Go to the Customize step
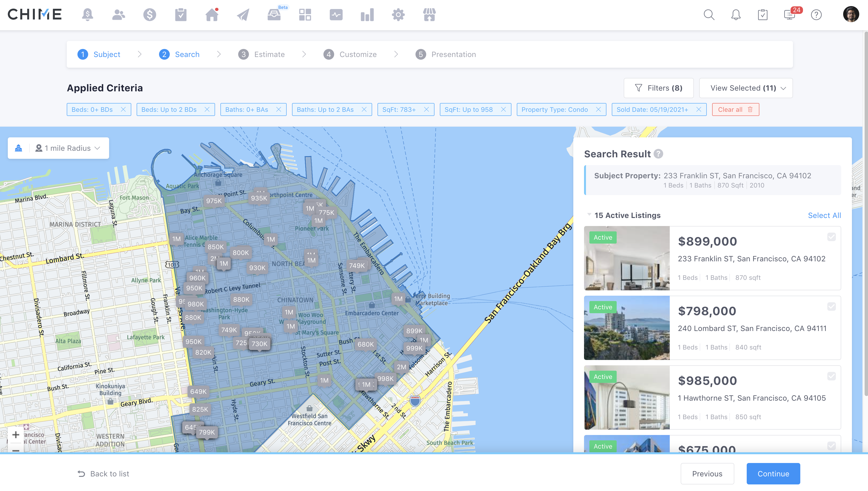868x491 pixels. coord(350,54)
